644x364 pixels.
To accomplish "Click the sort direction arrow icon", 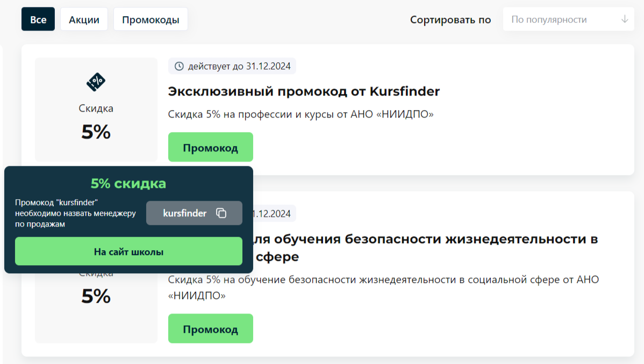I will (x=625, y=19).
